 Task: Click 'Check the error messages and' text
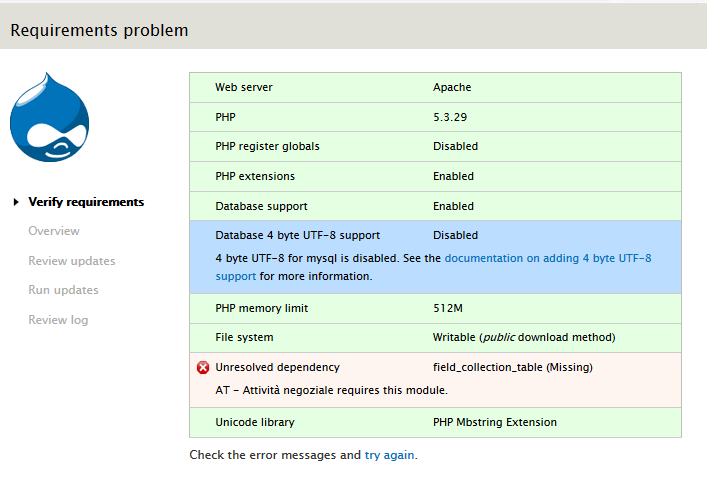click(x=275, y=455)
